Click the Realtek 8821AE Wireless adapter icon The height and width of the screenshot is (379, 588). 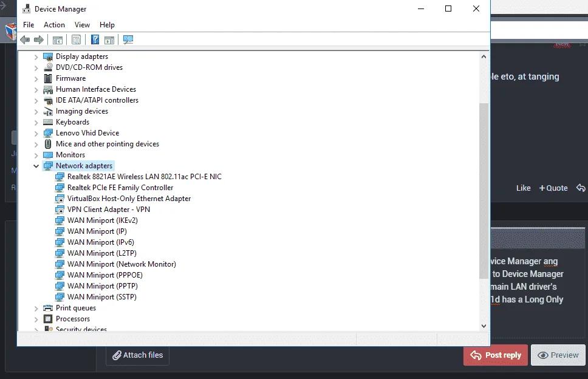pos(60,177)
